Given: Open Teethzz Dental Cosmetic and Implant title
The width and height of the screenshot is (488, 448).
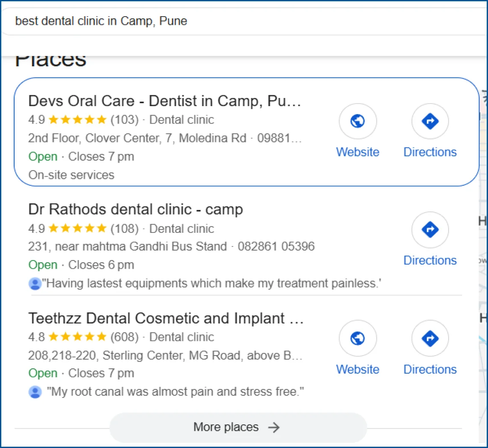Looking at the screenshot, I should pos(166,318).
